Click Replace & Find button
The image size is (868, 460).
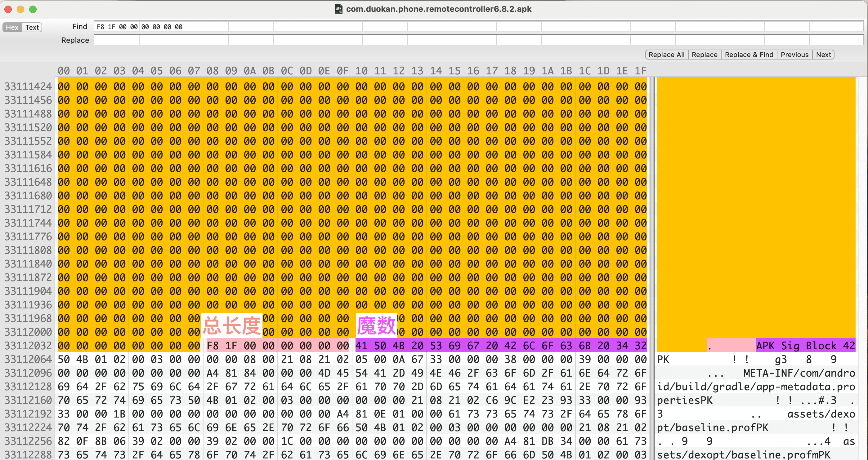[749, 55]
